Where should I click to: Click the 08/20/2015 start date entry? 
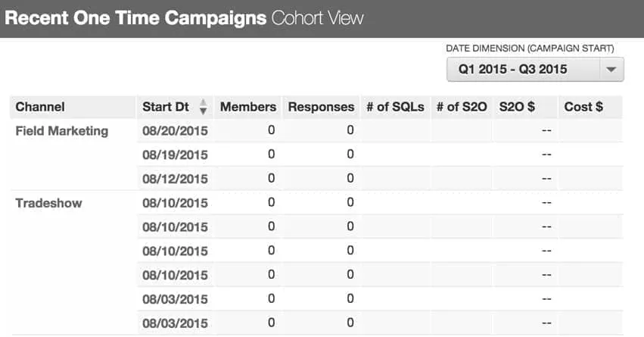pos(175,131)
